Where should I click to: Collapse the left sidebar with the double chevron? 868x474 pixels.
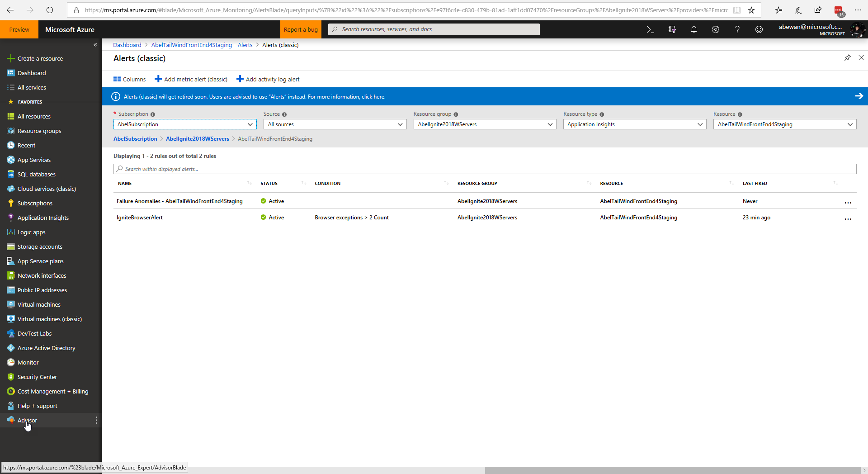click(95, 45)
